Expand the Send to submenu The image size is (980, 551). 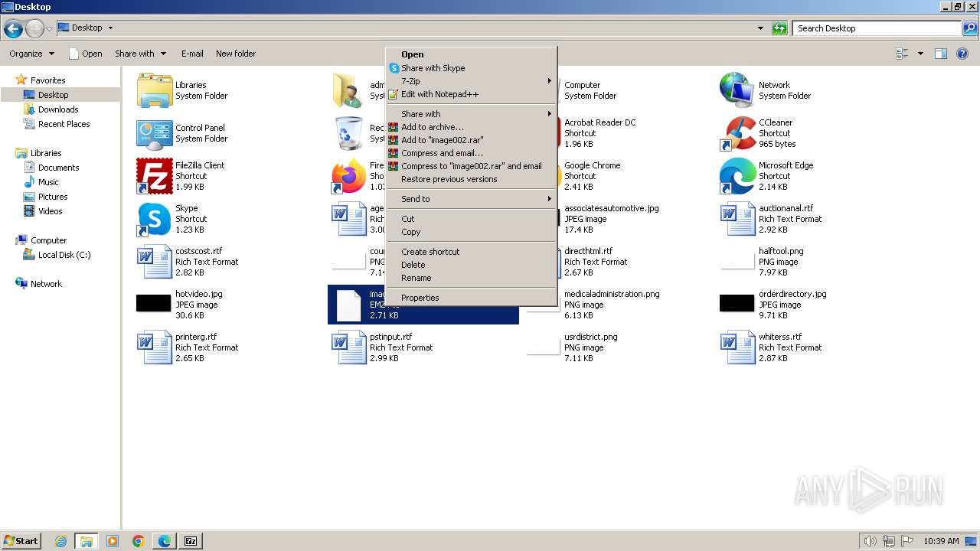tap(471, 199)
